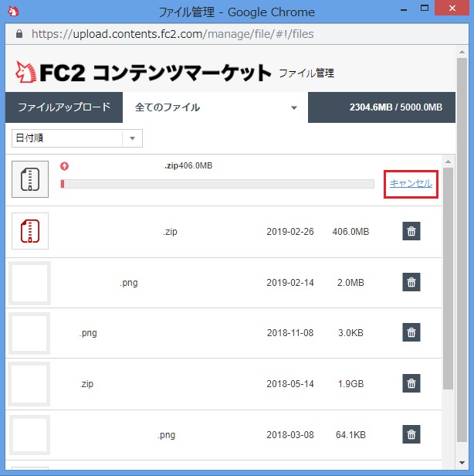Viewport: 474px width, 476px height.
Task: Click the キャンセル link to cancel upload
Action: click(411, 183)
